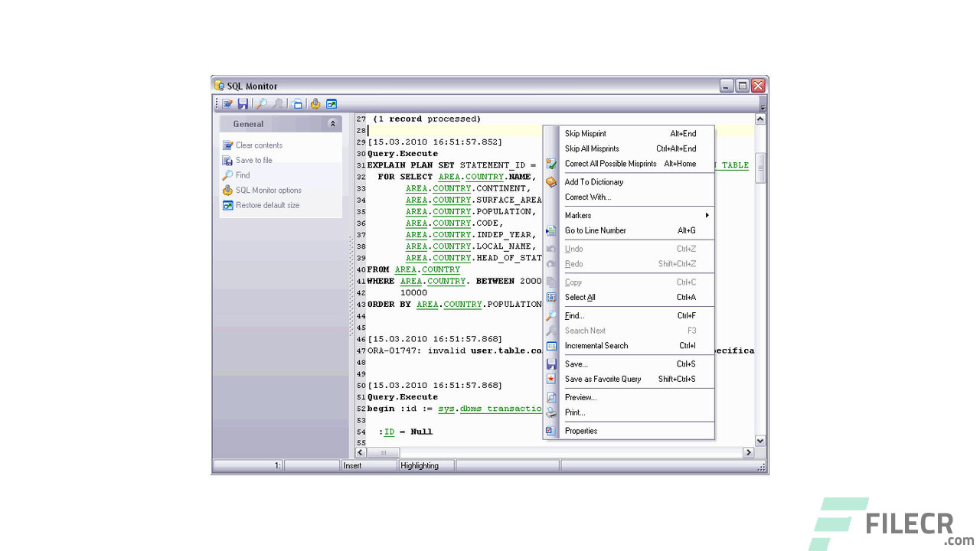Click the window resize grip in status bar

pyautogui.click(x=761, y=466)
